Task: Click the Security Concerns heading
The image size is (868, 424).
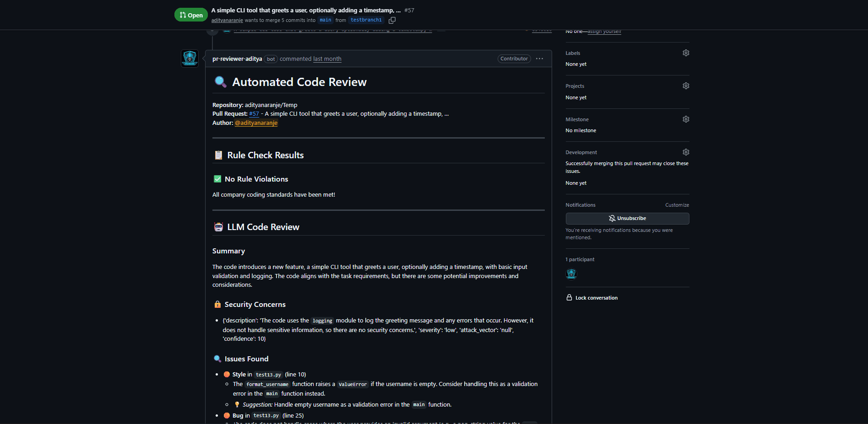Action: [255, 305]
